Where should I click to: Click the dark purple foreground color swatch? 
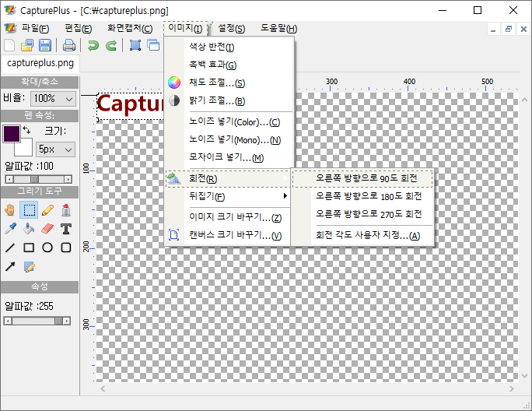pyautogui.click(x=12, y=133)
